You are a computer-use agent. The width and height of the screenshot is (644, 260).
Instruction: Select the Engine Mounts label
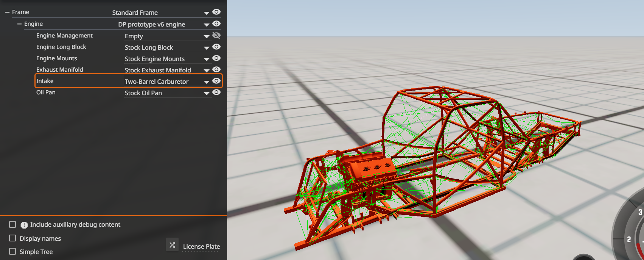pyautogui.click(x=57, y=58)
